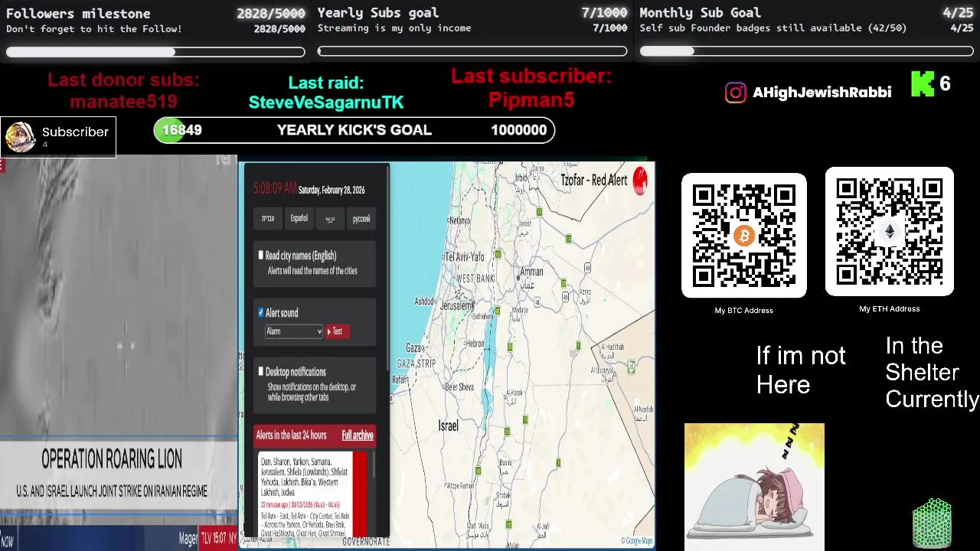Click the Tzofar Red Alert logo icon
This screenshot has height=551, width=980.
(x=640, y=180)
